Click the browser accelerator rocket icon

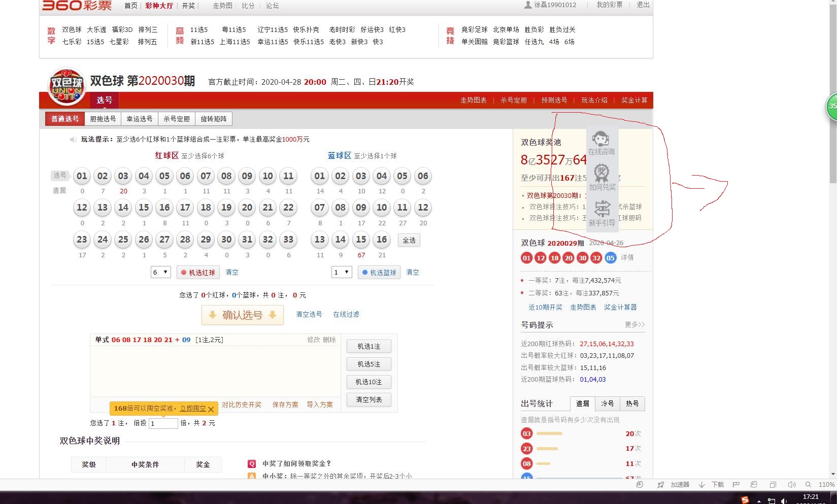[660, 485]
